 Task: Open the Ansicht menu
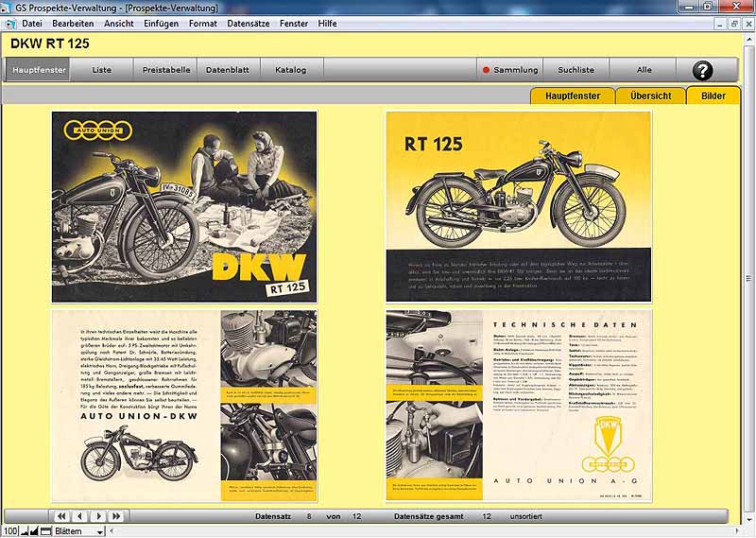(x=119, y=24)
